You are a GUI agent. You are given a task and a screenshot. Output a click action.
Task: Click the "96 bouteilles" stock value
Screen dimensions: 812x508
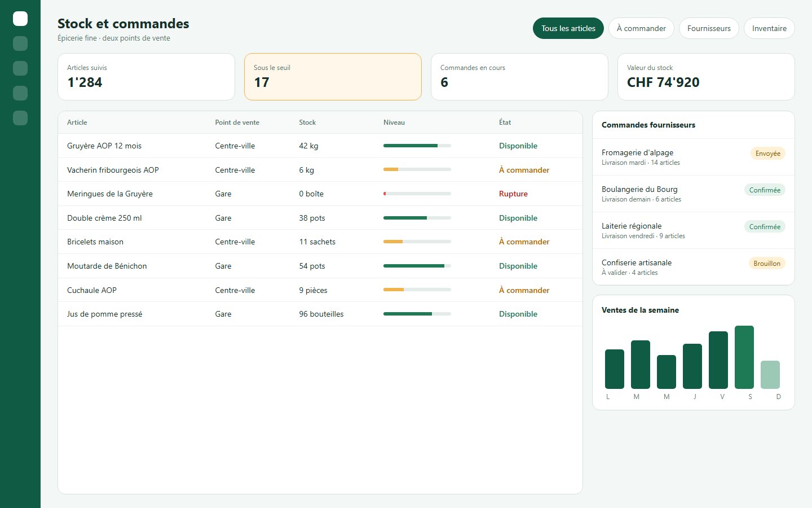click(x=321, y=314)
